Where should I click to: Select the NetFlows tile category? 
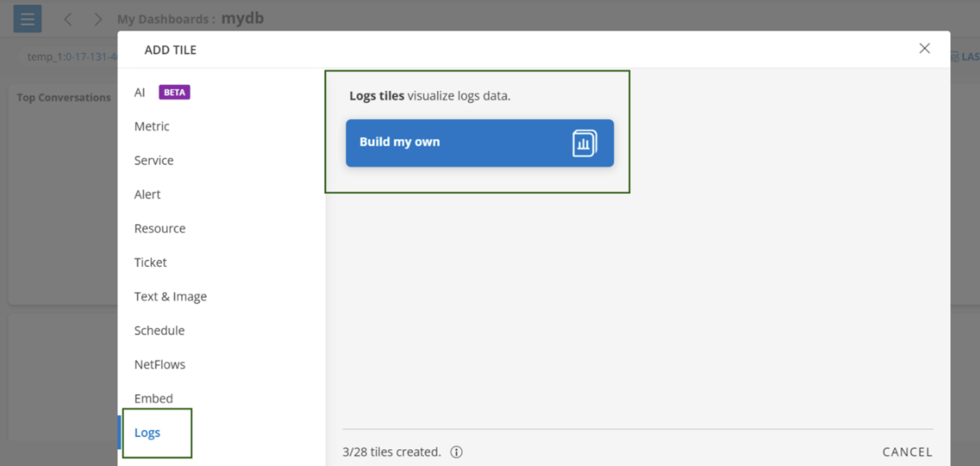[x=160, y=365]
